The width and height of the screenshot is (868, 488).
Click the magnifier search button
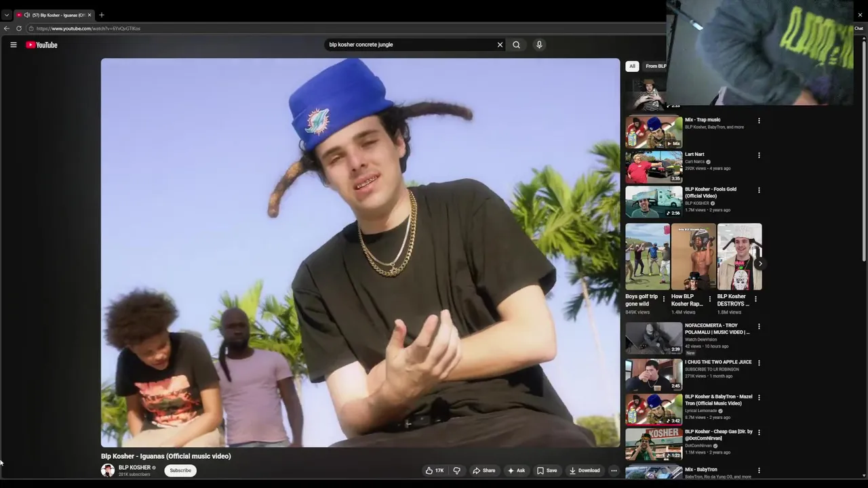point(516,45)
